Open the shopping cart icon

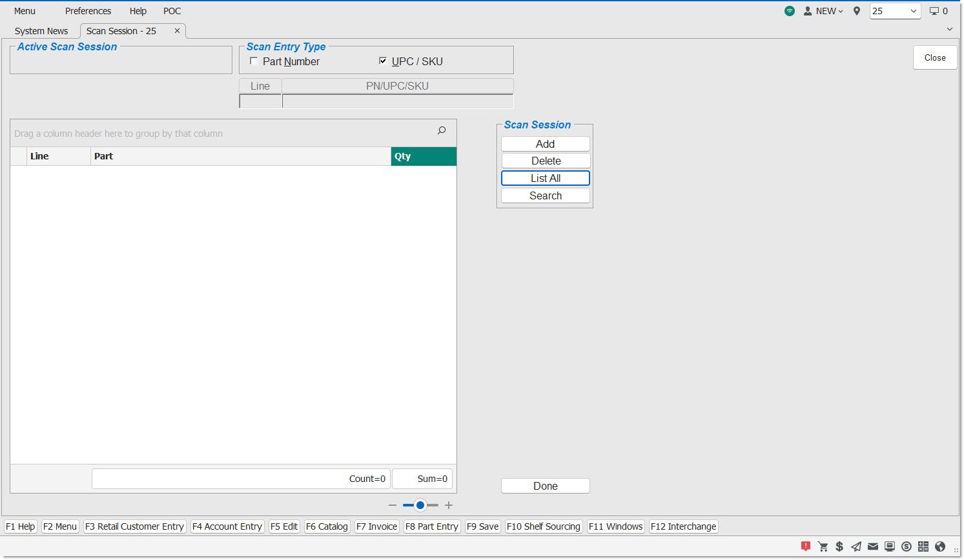pos(823,546)
